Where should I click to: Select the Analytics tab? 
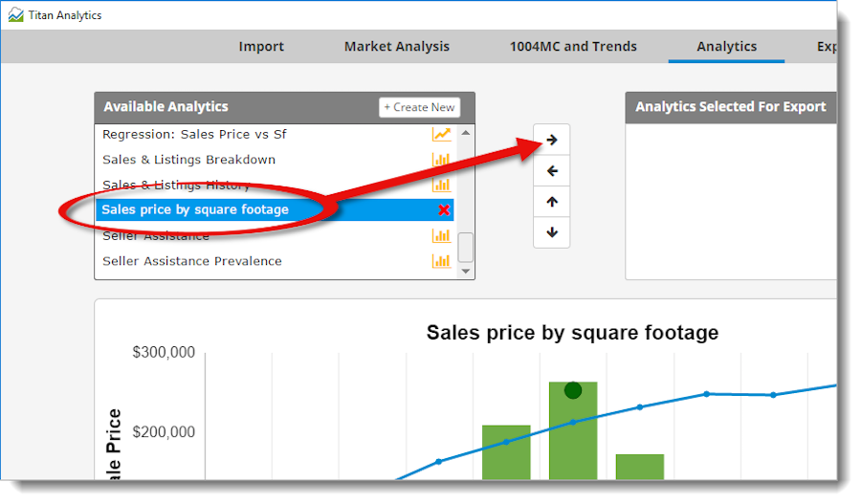pos(727,47)
